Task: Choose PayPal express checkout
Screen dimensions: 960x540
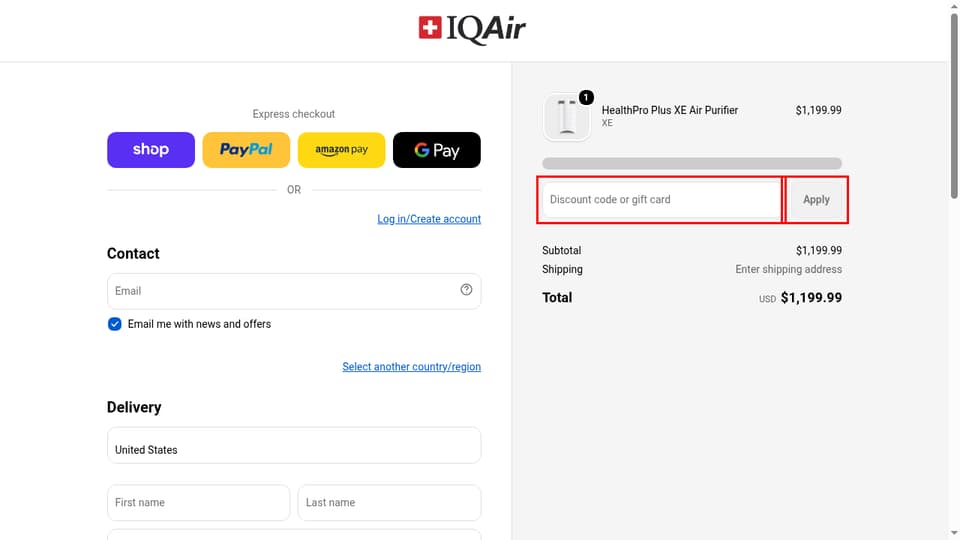Action: pos(246,150)
